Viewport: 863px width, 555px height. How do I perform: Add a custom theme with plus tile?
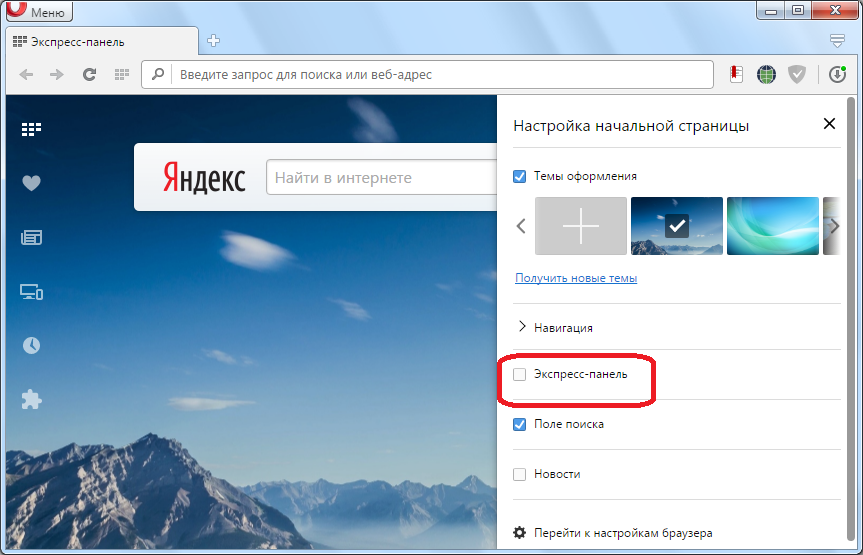coord(581,226)
